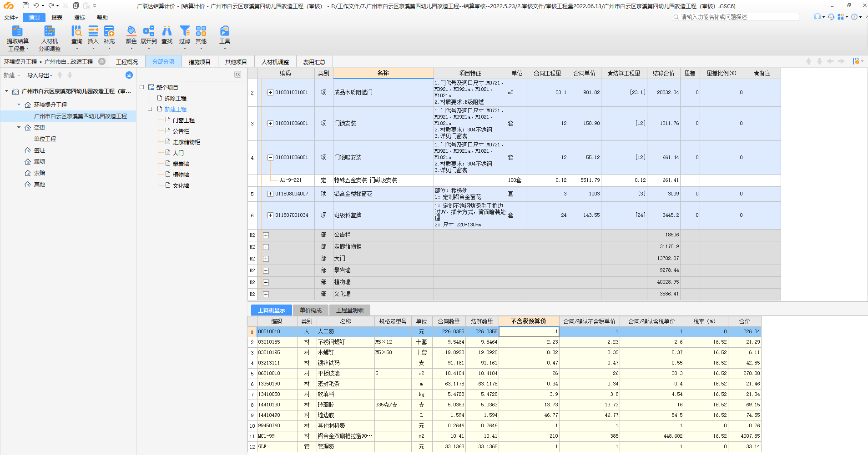The height and width of the screenshot is (455, 868).
Task: Collapse the 变更 node in project tree
Action: [19, 127]
